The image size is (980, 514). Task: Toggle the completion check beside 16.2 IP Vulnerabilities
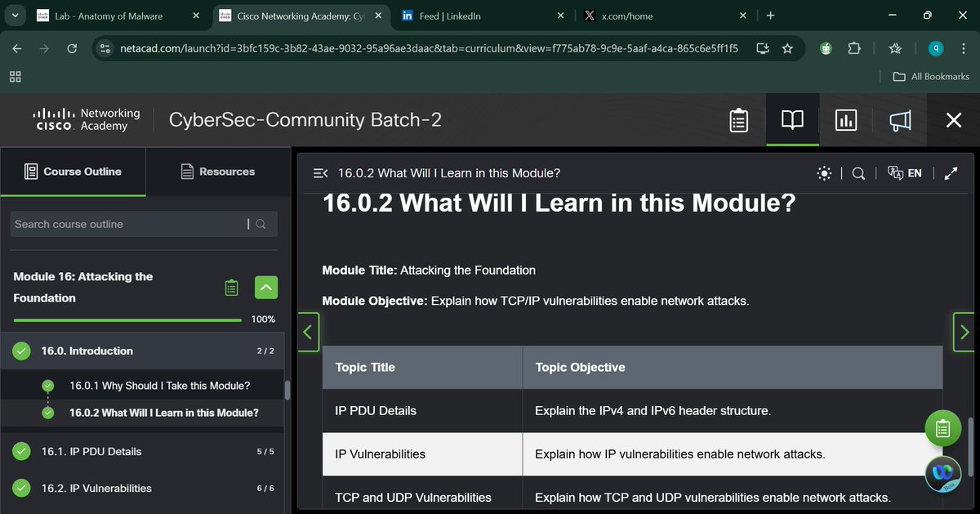(x=21, y=488)
